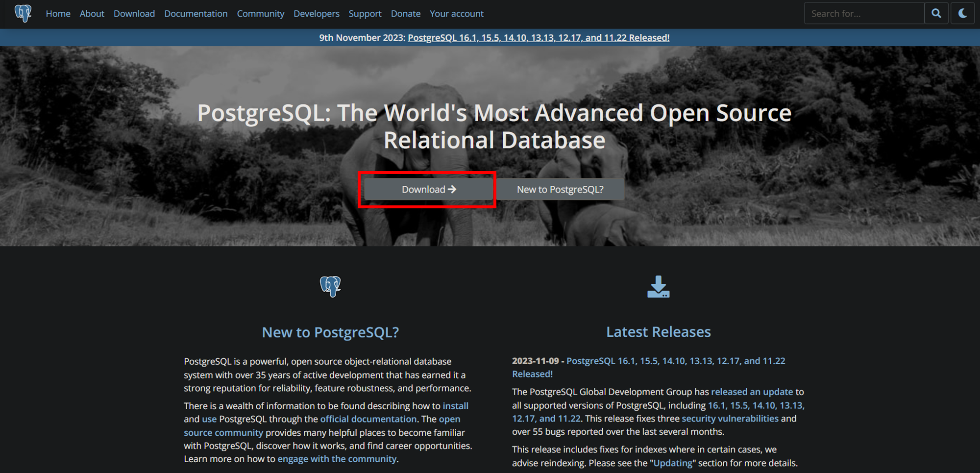Open Your account in the navbar
The image size is (980, 473).
point(457,14)
